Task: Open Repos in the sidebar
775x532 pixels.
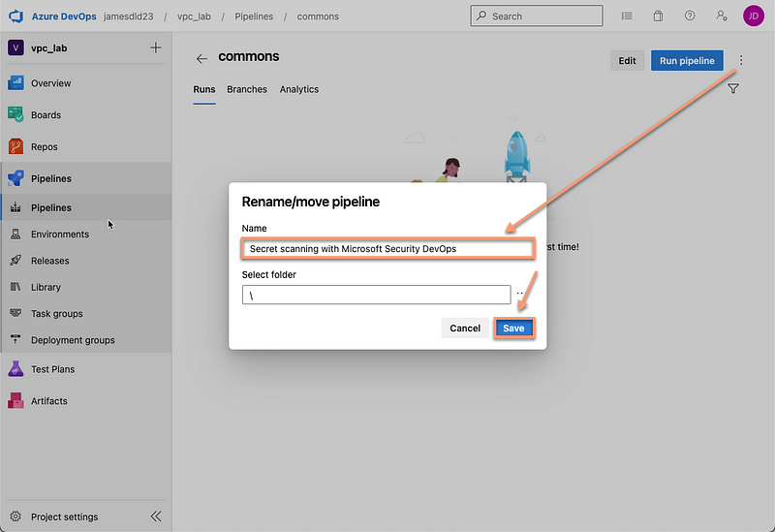Action: click(x=86, y=147)
